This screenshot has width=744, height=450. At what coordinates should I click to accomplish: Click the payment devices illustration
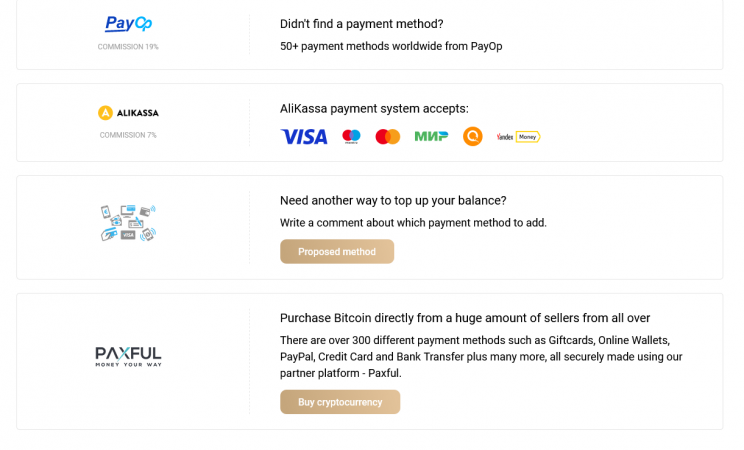(128, 222)
